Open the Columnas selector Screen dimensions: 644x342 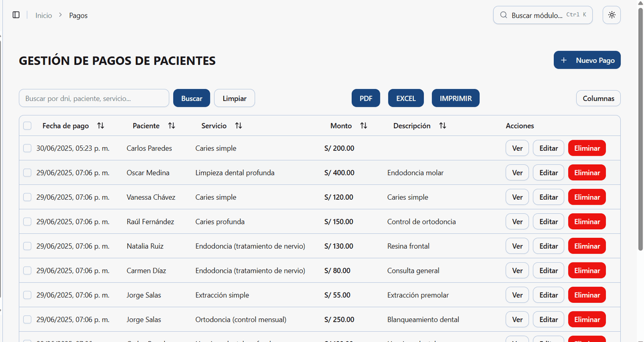coord(598,98)
